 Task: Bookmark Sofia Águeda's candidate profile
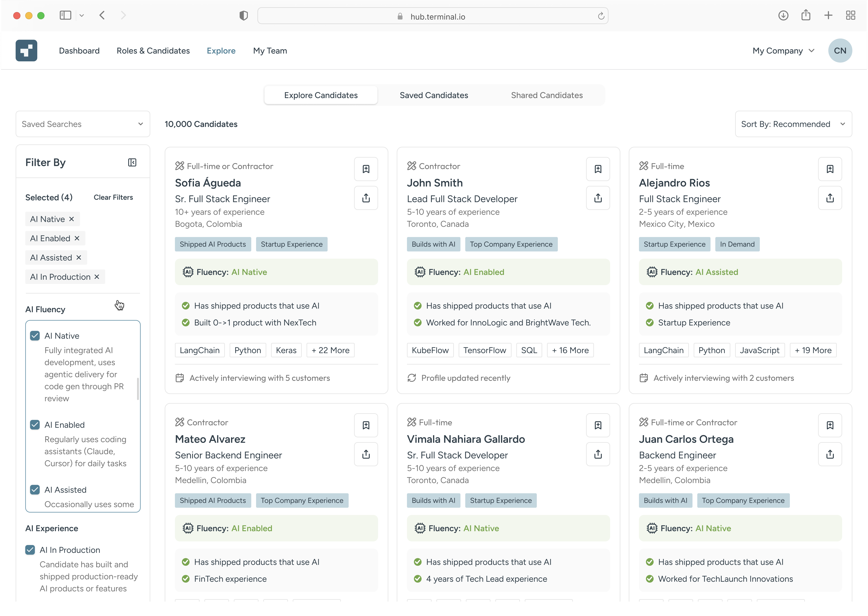[x=365, y=169]
